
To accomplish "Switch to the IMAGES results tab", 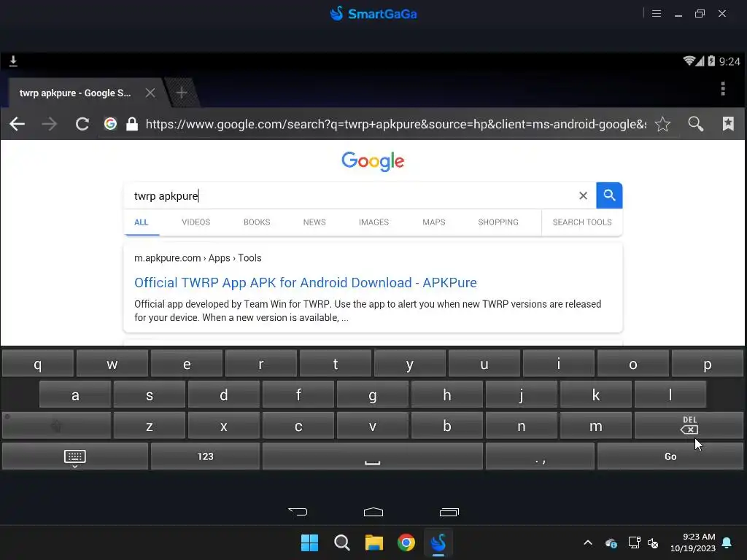I will 373,222.
